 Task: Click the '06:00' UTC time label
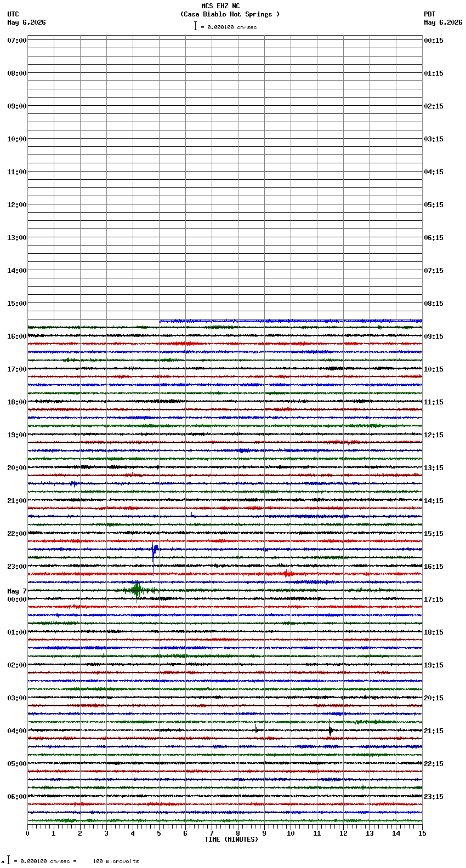pyautogui.click(x=16, y=797)
